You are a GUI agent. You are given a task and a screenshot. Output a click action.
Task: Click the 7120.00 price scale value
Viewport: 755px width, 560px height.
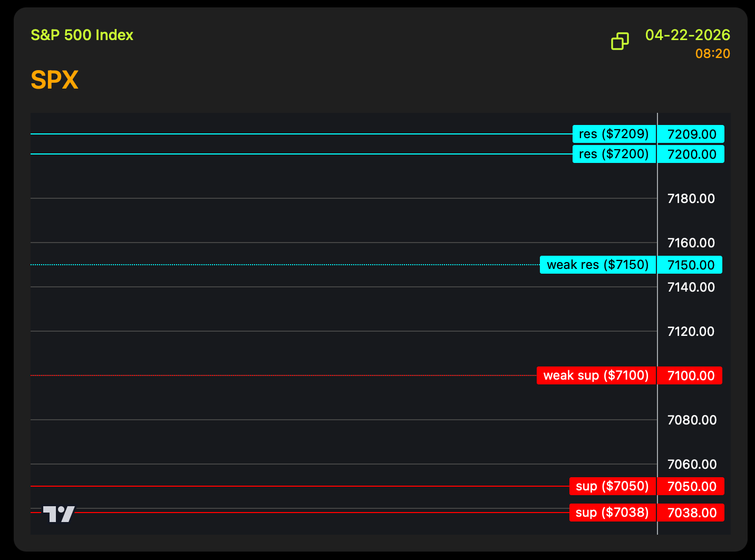[691, 332]
